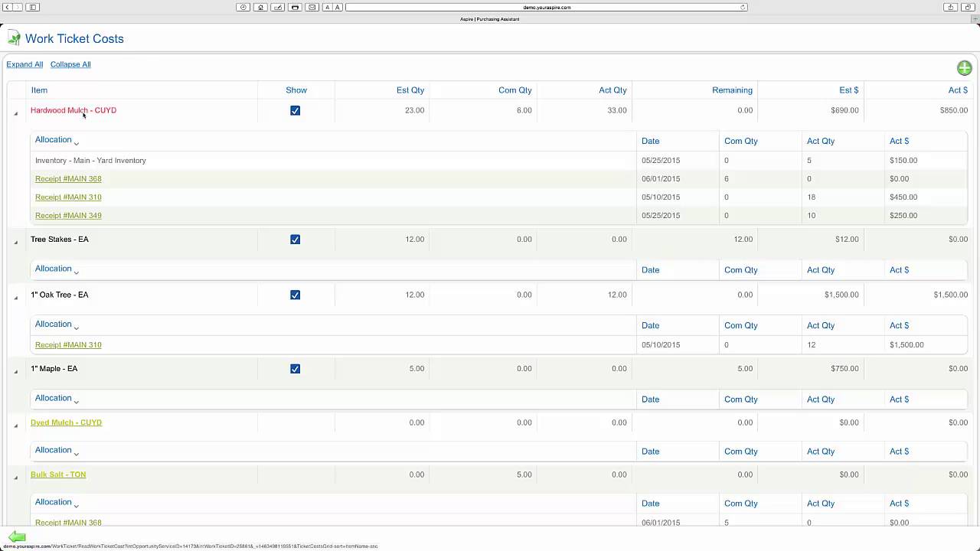Open Bulk Salt - TON item link
This screenshot has width=980, height=551.
point(58,474)
